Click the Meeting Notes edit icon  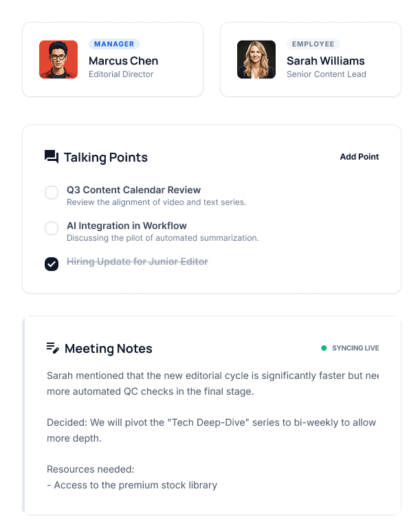(53, 348)
